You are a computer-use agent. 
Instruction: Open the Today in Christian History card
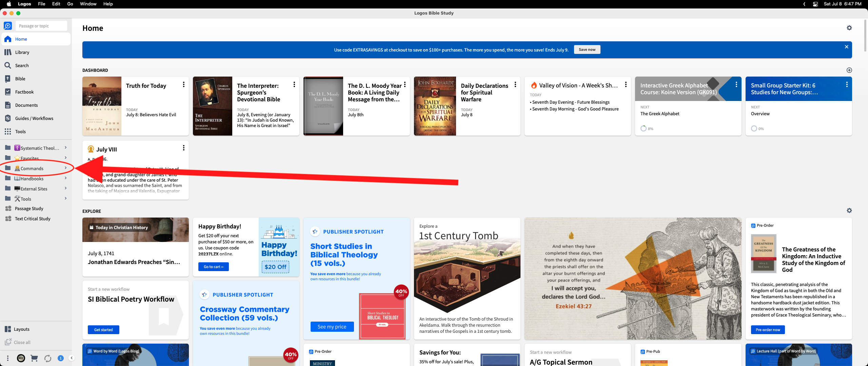point(136,247)
